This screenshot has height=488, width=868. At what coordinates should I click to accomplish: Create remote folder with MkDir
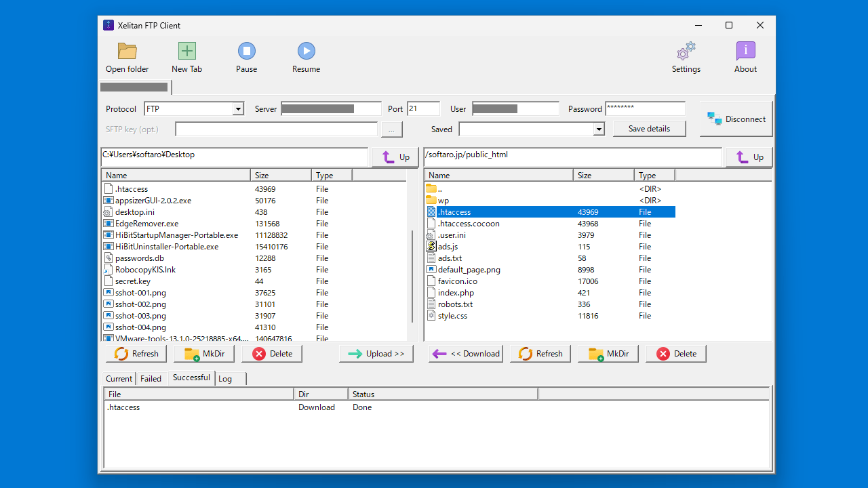tap(608, 354)
